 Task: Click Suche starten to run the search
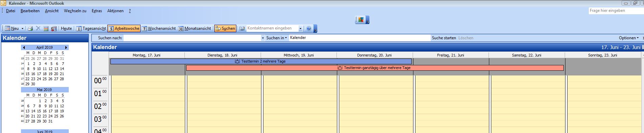444,38
